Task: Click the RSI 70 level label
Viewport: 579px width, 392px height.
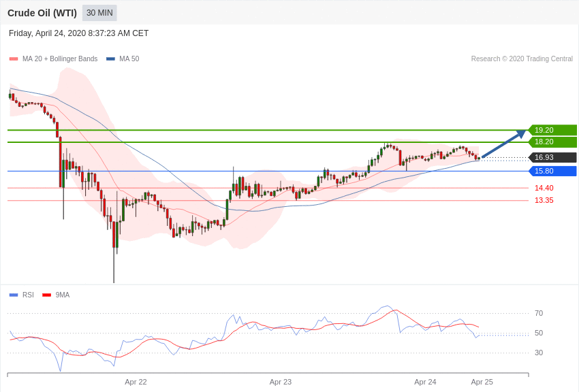Action: pos(539,313)
